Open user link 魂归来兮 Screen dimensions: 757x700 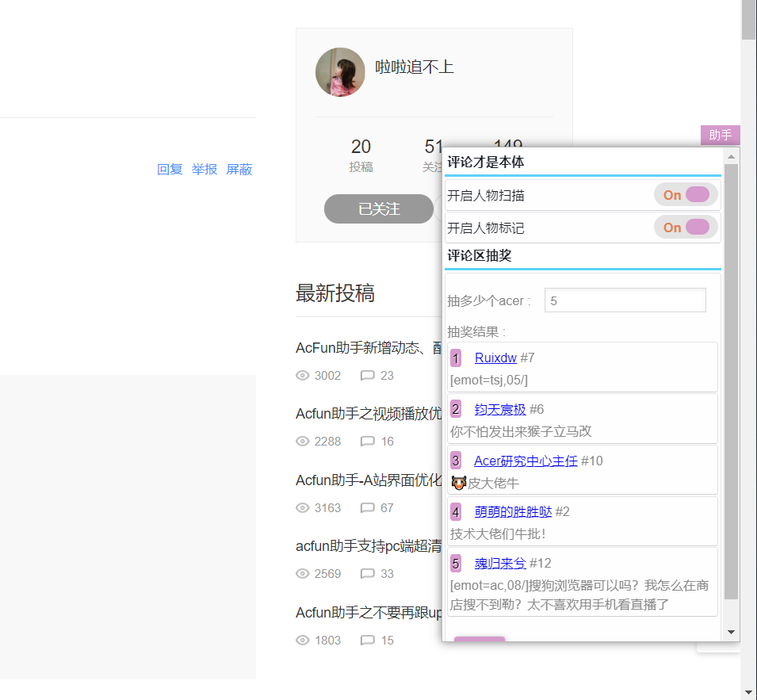click(x=500, y=564)
